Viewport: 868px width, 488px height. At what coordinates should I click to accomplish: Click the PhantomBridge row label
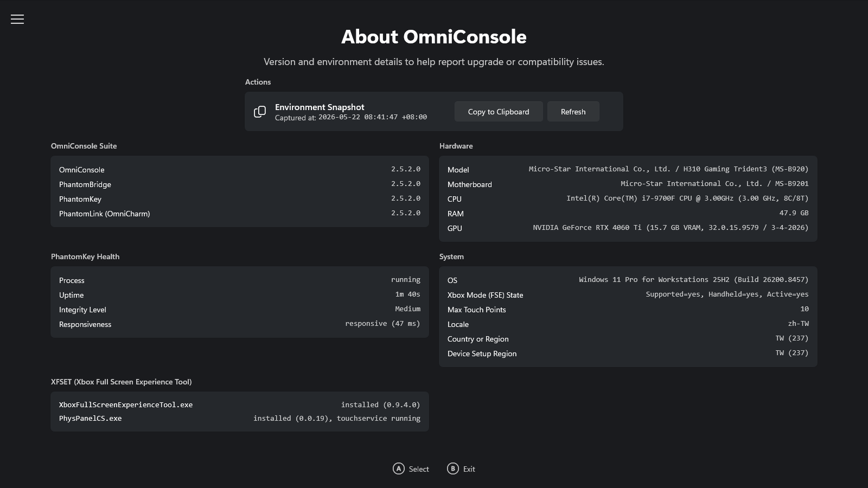85,184
